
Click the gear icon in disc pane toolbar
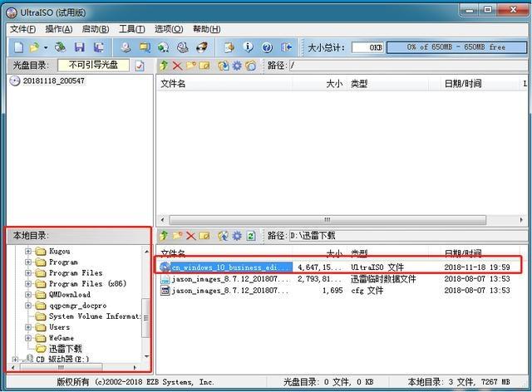[237, 65]
